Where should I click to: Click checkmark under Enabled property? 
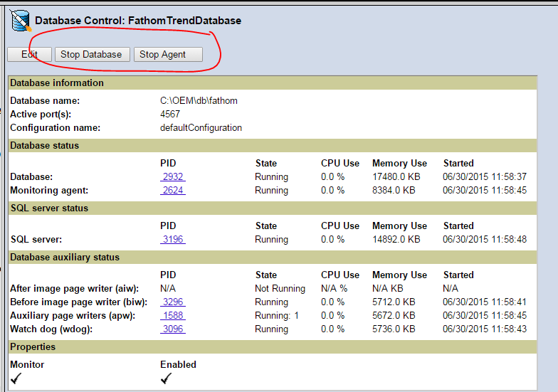point(167,378)
